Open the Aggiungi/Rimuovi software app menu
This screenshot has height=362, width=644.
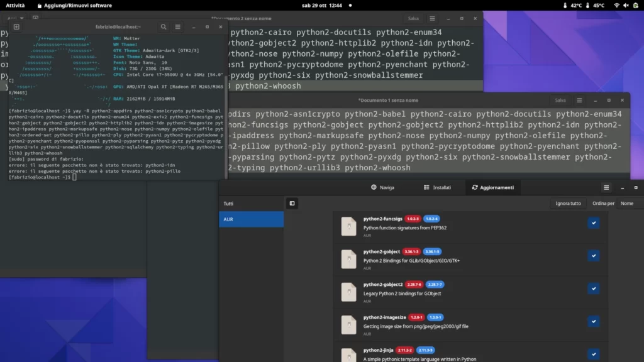tap(74, 5)
